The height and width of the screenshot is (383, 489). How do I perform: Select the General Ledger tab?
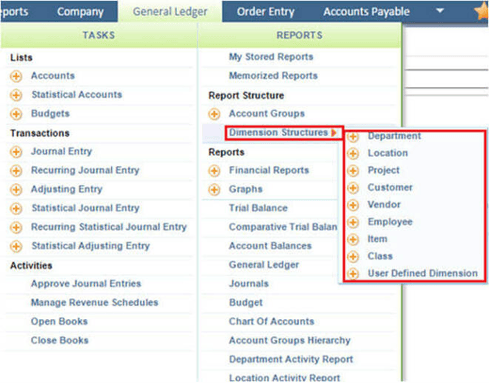coord(170,11)
